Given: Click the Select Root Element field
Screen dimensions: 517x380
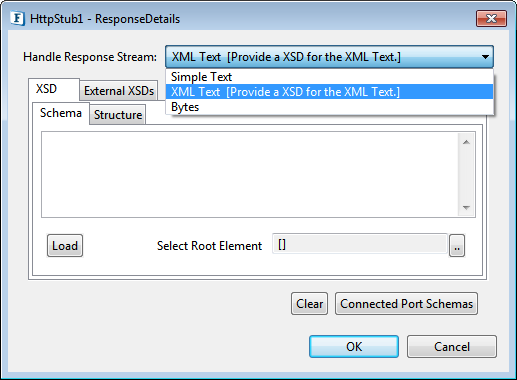Looking at the screenshot, I should [x=360, y=244].
